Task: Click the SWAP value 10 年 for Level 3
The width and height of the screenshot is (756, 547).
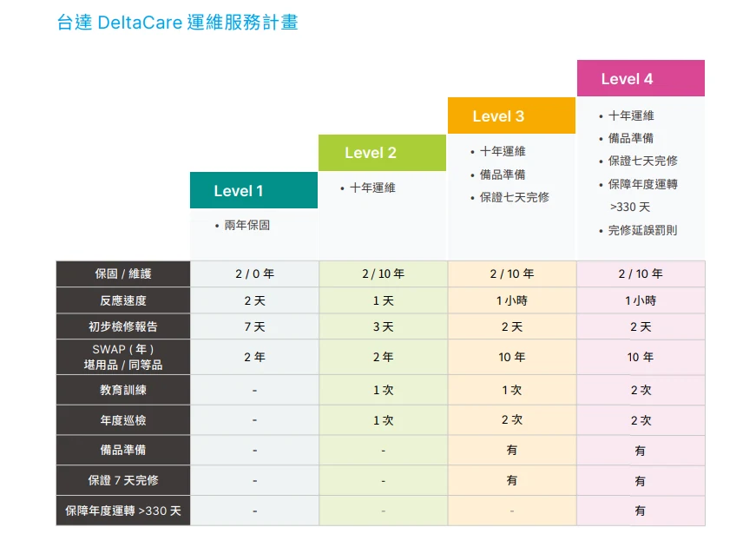Action: 512,358
